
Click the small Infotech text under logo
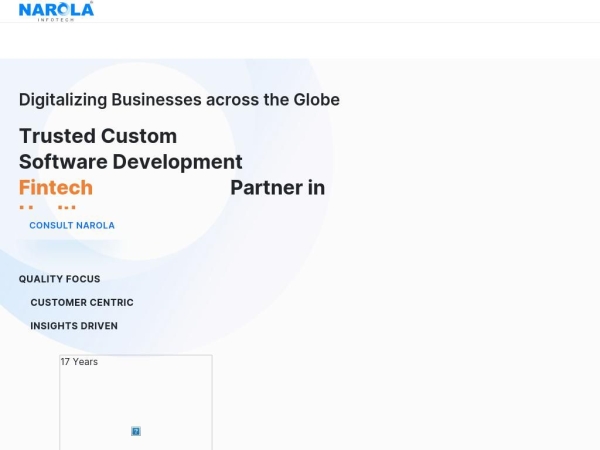click(56, 19)
